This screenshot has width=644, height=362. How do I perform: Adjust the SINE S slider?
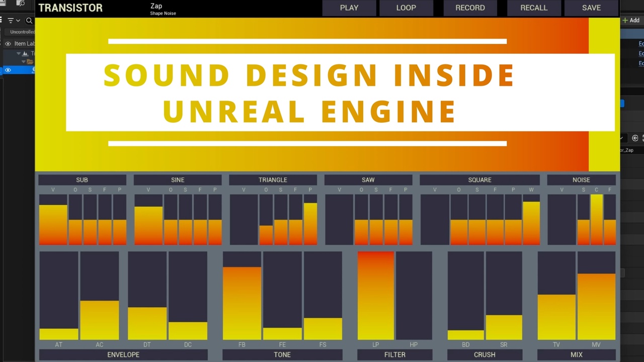[x=185, y=220]
